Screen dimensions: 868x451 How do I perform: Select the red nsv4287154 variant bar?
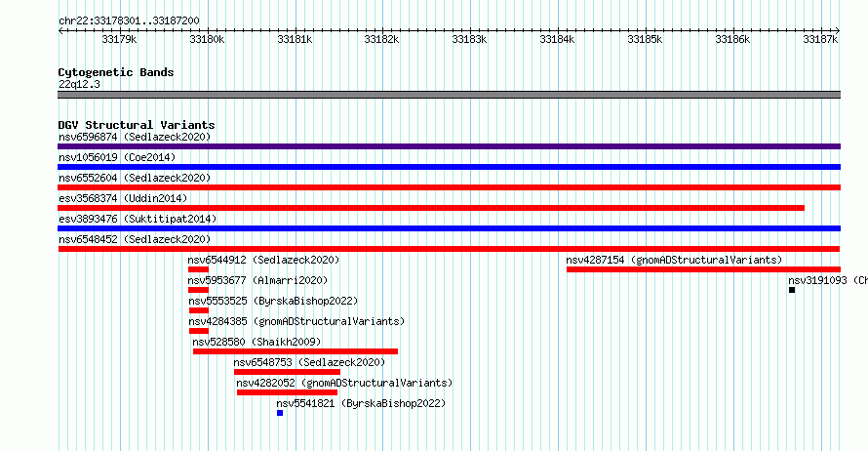[703, 269]
